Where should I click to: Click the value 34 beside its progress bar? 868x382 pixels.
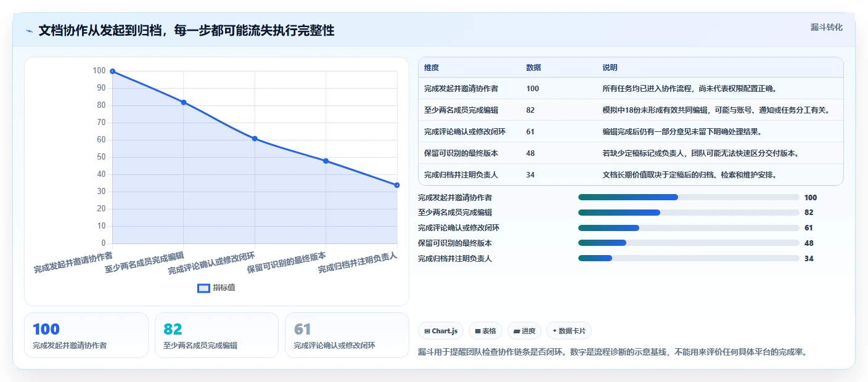[x=809, y=259]
